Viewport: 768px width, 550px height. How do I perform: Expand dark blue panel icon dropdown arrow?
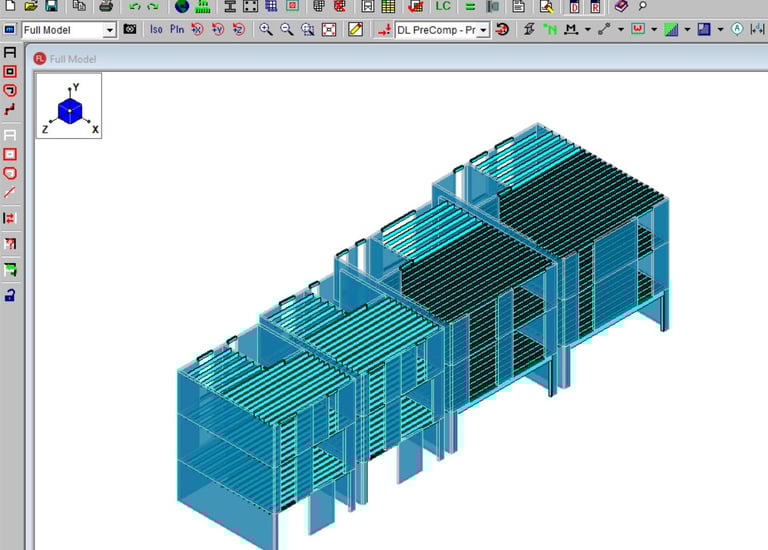click(720, 30)
